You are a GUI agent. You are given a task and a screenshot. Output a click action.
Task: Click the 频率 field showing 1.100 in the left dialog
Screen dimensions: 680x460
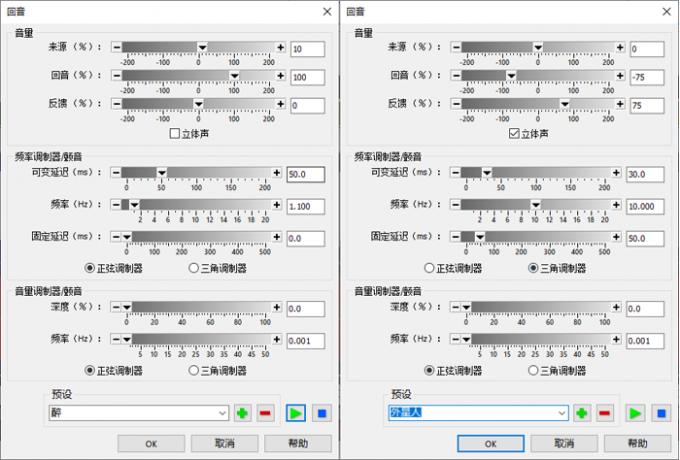coord(306,206)
